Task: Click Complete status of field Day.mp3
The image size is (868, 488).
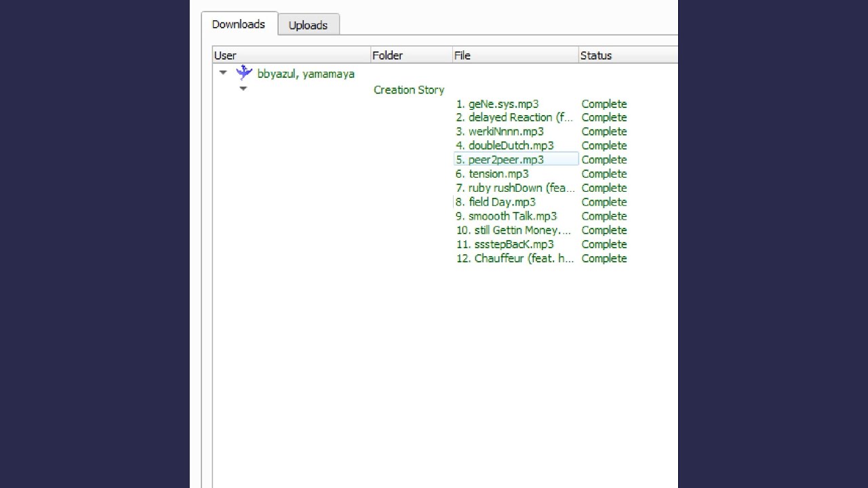Action: tap(604, 202)
